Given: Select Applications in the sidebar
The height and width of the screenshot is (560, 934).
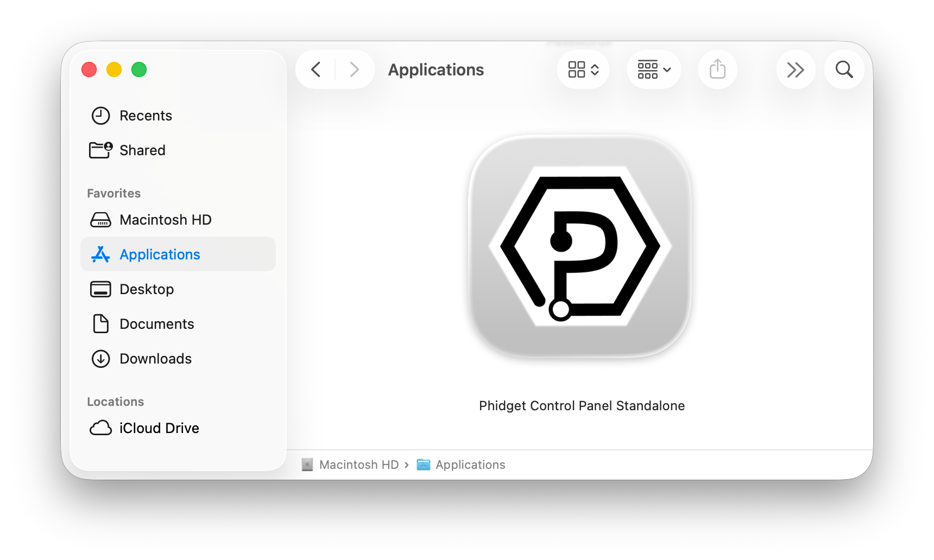Looking at the screenshot, I should (160, 254).
